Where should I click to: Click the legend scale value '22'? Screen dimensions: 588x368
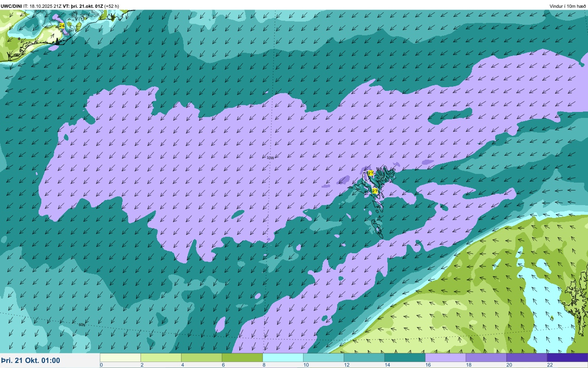tap(549, 365)
